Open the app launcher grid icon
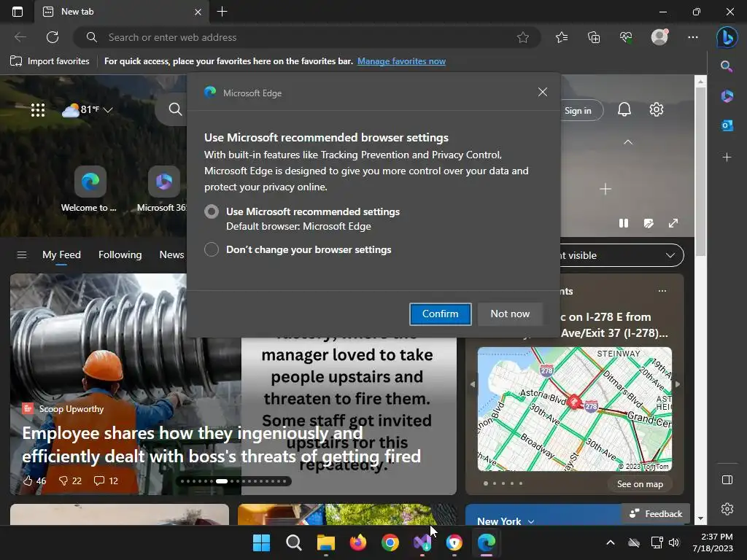Viewport: 747px width, 560px height. click(x=38, y=110)
